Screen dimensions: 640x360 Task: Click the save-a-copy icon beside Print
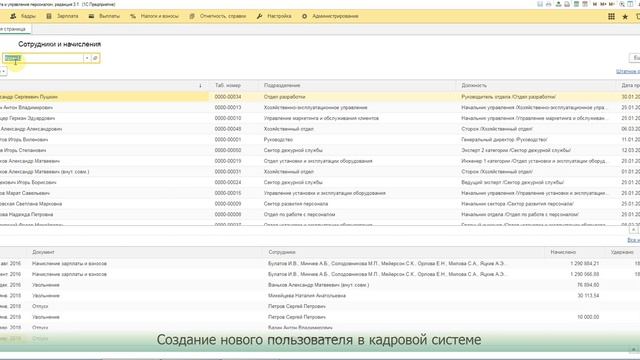pyautogui.click(x=558, y=4)
